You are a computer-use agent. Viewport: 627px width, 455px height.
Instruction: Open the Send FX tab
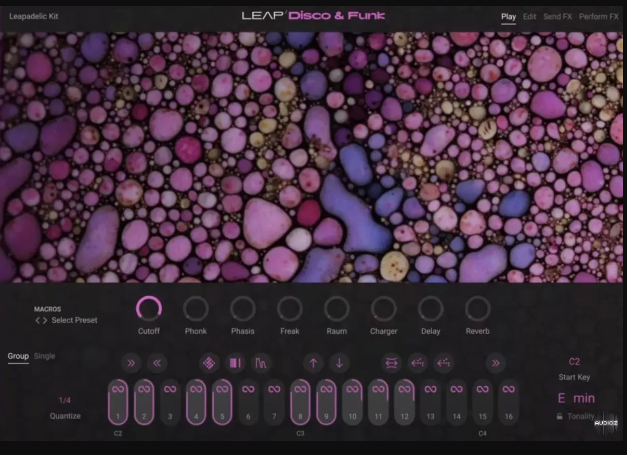point(557,17)
